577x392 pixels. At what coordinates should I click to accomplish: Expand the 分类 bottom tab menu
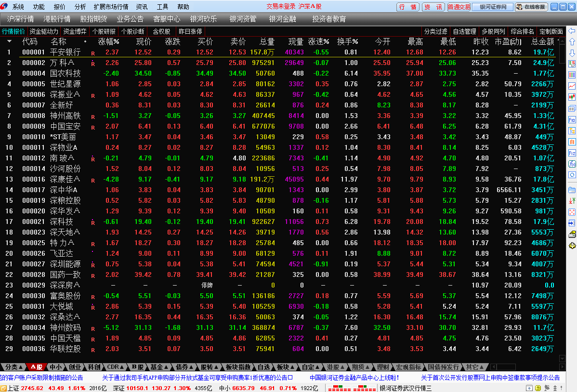click(13, 367)
